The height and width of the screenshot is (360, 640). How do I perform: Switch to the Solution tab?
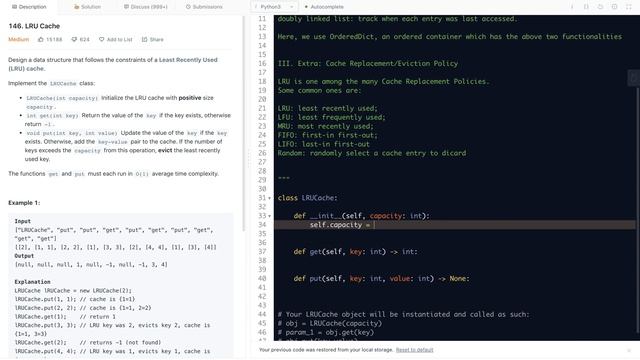[x=87, y=7]
